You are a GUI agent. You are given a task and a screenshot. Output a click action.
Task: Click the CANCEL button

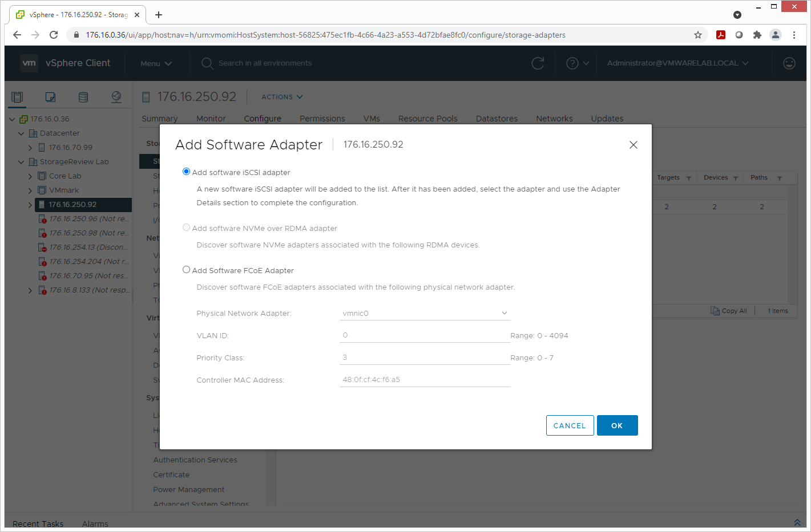[x=570, y=425]
